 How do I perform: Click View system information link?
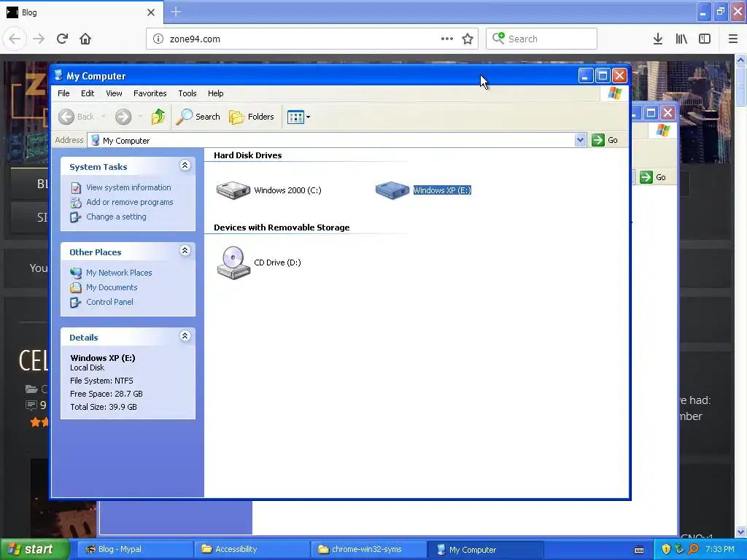pyautogui.click(x=128, y=187)
